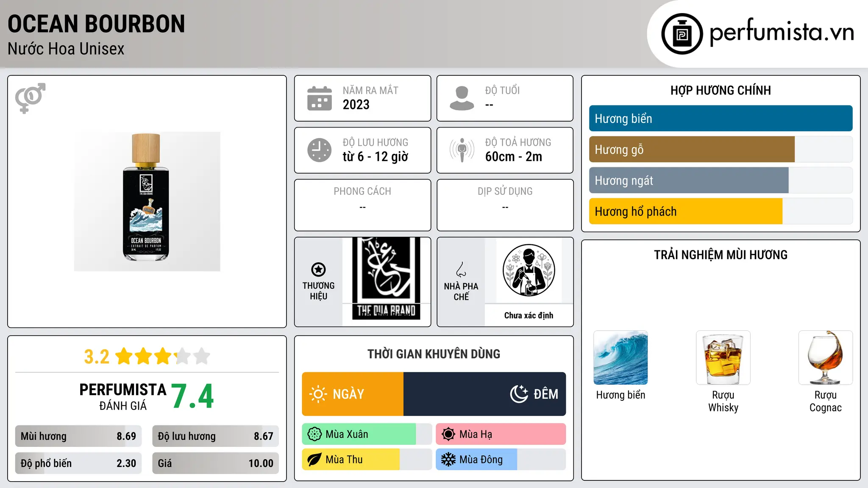The height and width of the screenshot is (488, 868).
Task: Click the unisex gender symbol icon
Action: (30, 98)
